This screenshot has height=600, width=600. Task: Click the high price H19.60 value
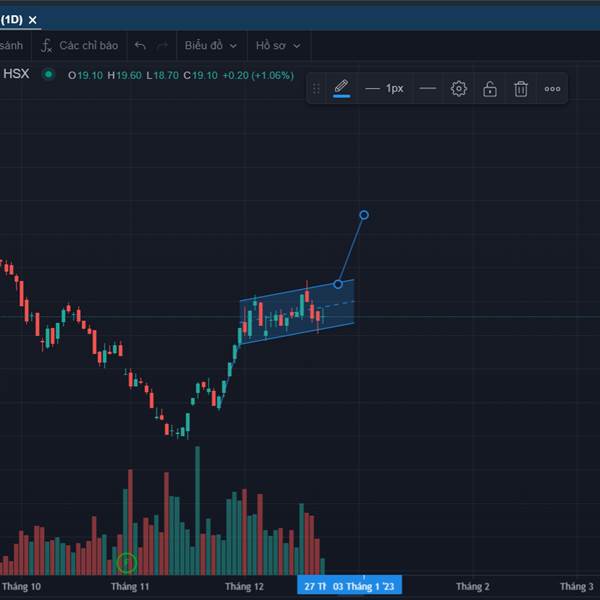click(x=124, y=75)
